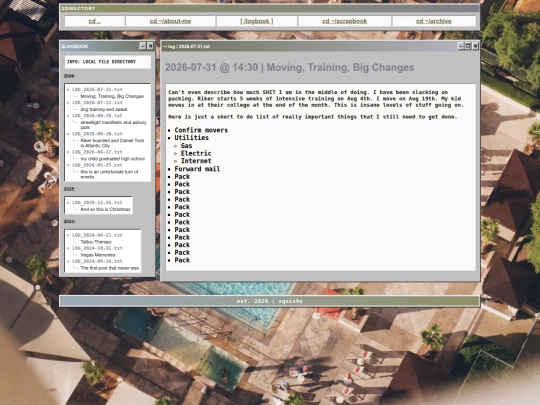Open the 'dog training and sweat' entry
Screen dimensions: 540x405
[x=104, y=109]
